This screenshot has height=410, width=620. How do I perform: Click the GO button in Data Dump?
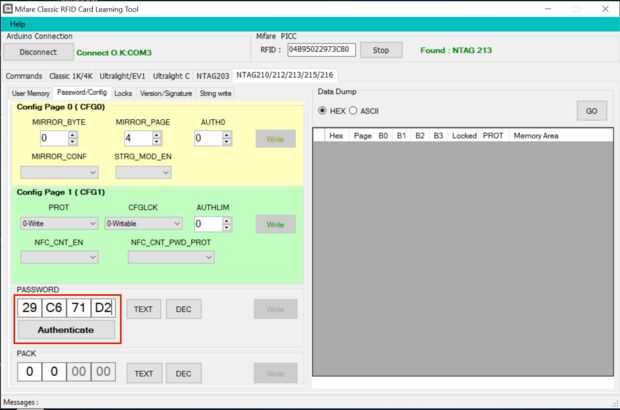tap(592, 111)
